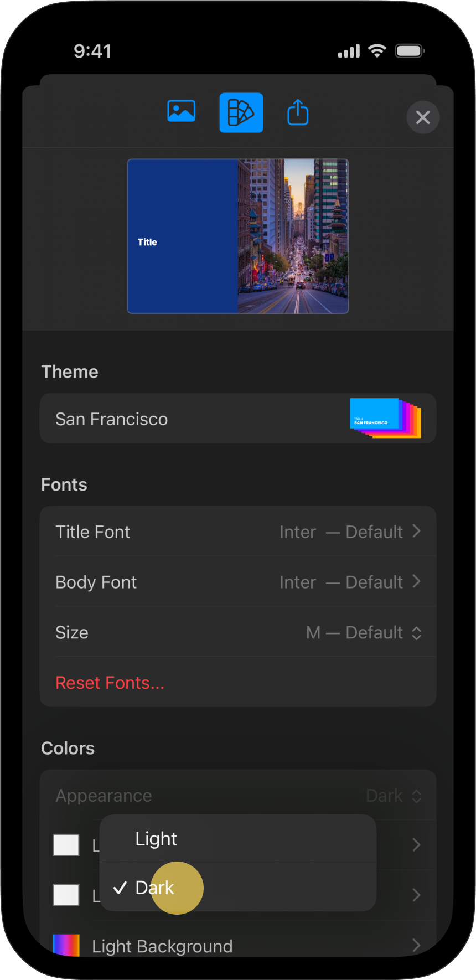Screen dimensions: 476x980
Task: Tap the Light Background gradient swatch
Action: (x=66, y=945)
